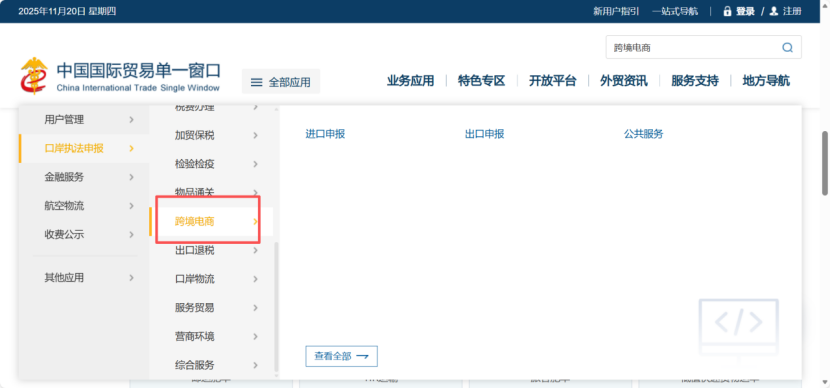Click the China International Trade Single Window logo
The image size is (830, 388).
(121, 76)
